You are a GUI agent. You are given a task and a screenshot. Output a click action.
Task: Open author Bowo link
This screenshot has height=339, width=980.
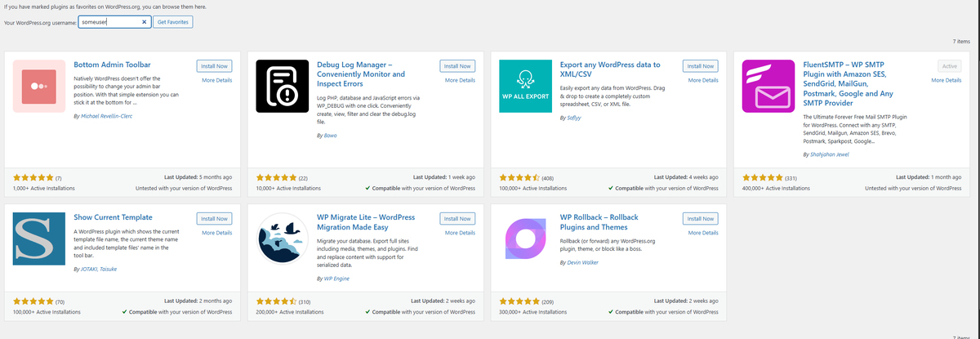click(x=331, y=136)
